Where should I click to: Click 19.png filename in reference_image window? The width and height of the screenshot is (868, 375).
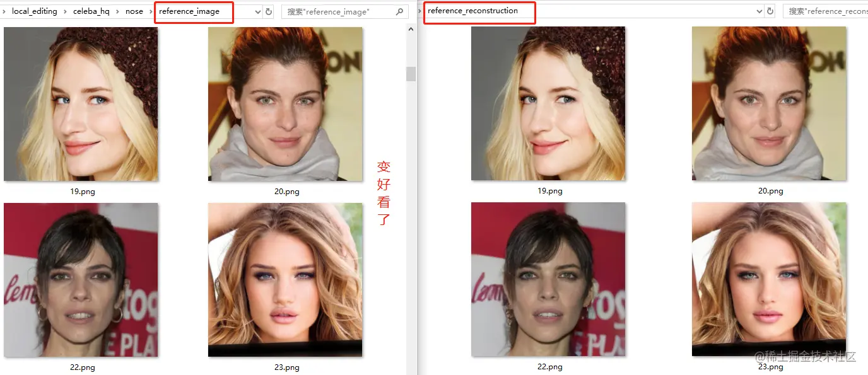pos(83,192)
